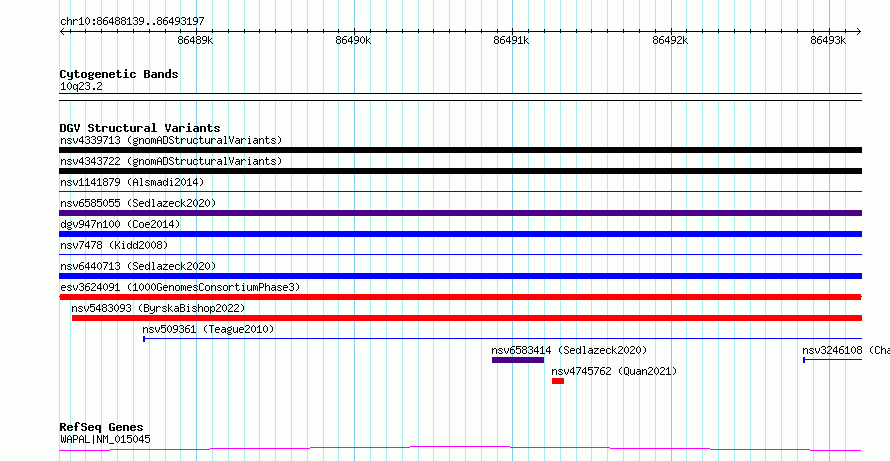Viewport: 890px width, 461px height.
Task: Select the nsv4339713 black variant bar
Action: pos(460,150)
